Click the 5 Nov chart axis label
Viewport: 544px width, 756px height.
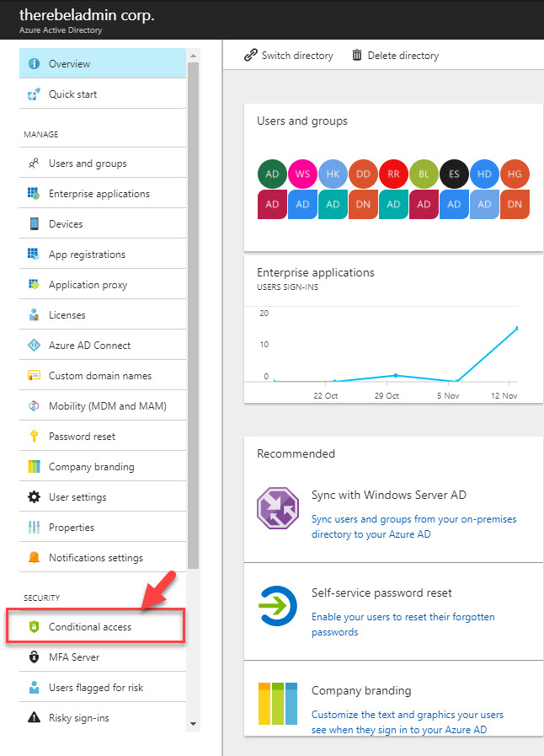[x=448, y=396]
